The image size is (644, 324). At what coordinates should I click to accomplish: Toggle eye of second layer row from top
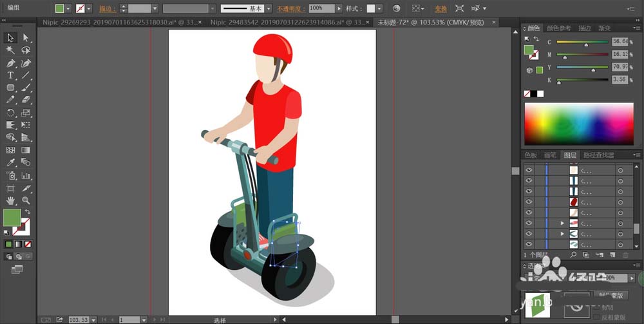click(529, 180)
